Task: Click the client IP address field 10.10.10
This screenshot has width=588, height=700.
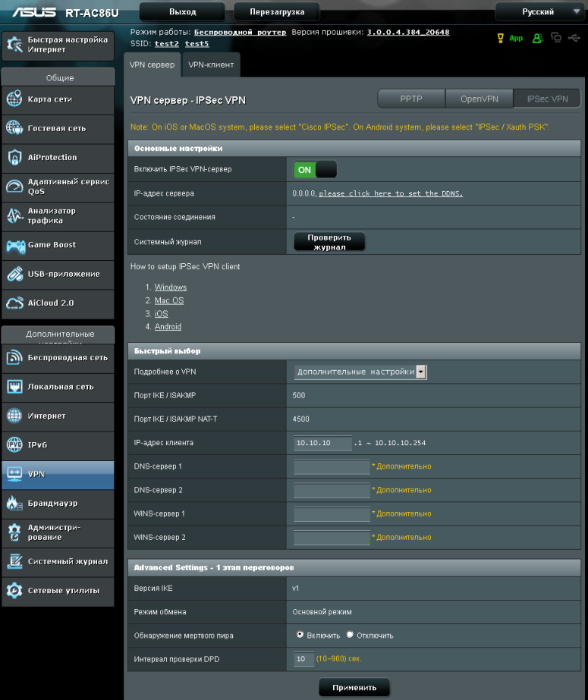Action: click(x=322, y=443)
